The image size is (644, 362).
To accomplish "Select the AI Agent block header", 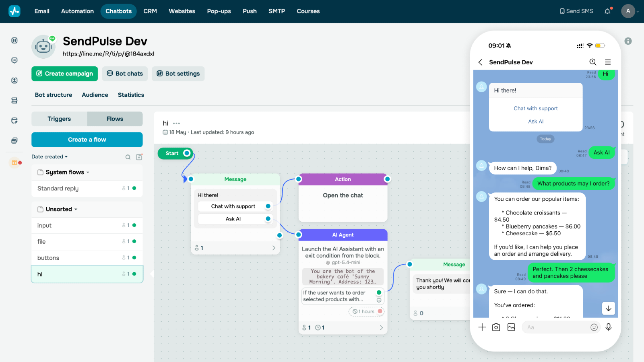I will [x=343, y=235].
